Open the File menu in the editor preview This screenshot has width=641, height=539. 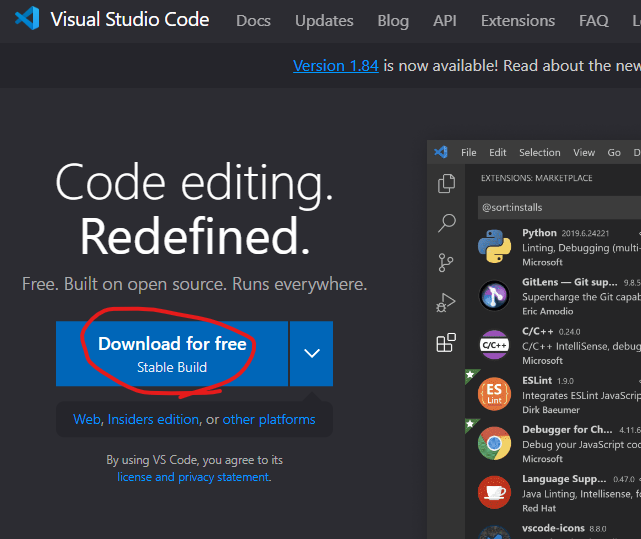[468, 153]
